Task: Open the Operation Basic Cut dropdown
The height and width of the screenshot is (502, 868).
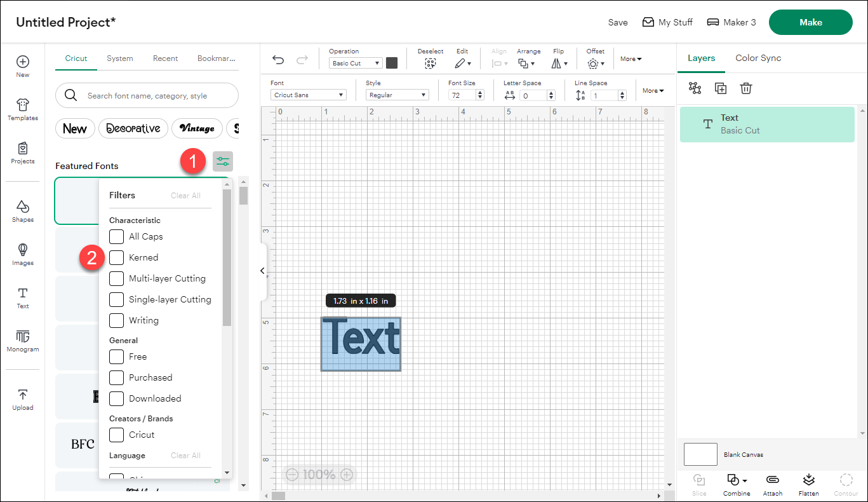Action: click(356, 63)
